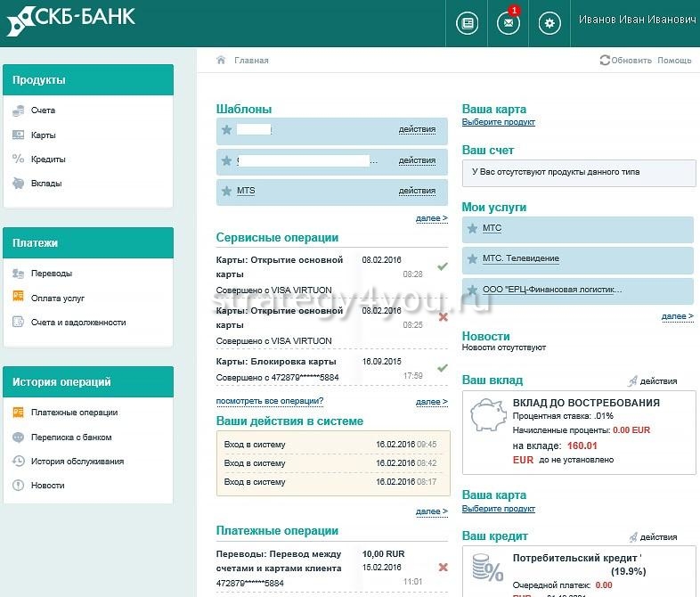This screenshot has width=700, height=597.
Task: Click the piggy bank deposit icon
Action: click(x=486, y=414)
